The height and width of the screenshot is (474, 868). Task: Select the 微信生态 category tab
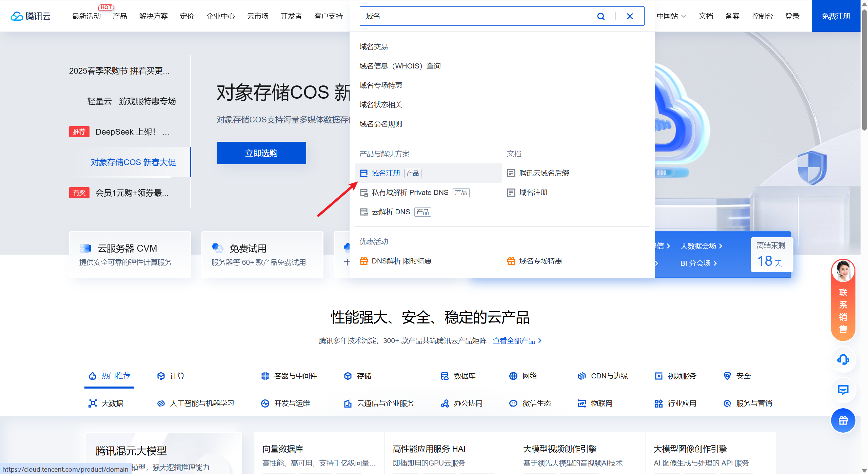(530, 403)
